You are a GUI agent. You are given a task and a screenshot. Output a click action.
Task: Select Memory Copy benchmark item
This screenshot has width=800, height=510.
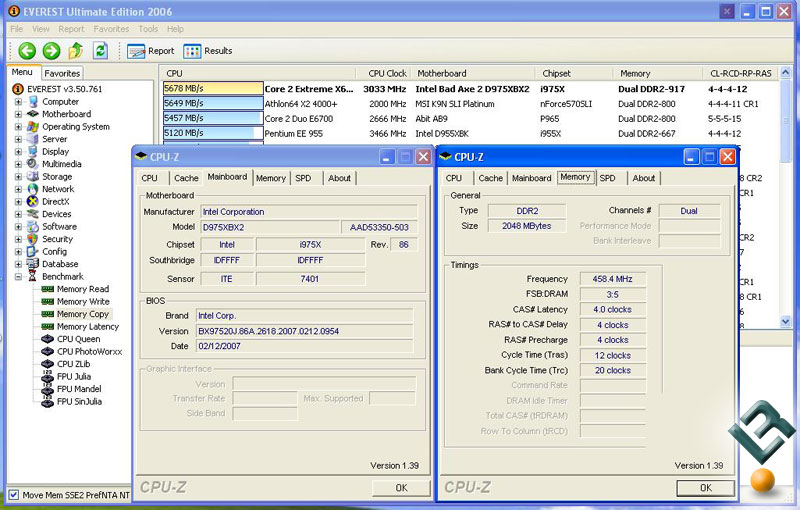(x=83, y=314)
